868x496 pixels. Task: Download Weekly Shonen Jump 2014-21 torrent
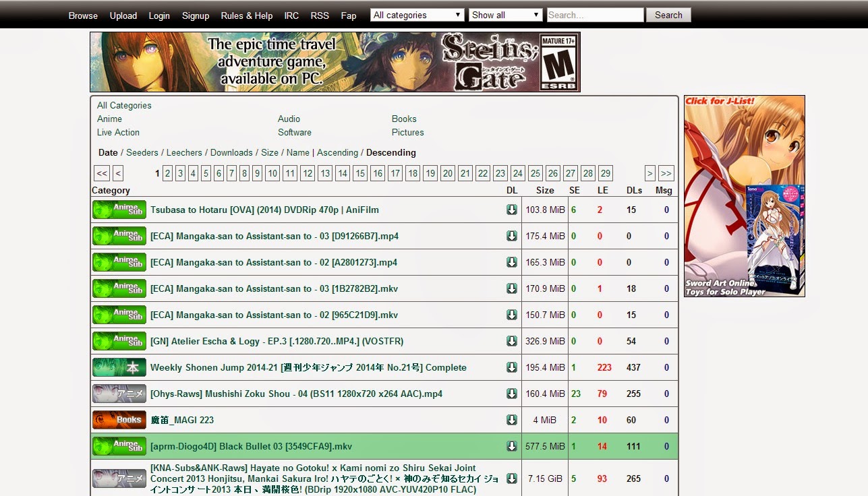point(512,367)
